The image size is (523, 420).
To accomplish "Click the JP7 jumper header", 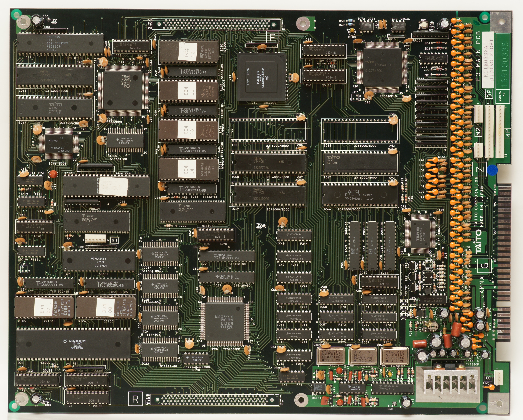I will (x=355, y=97).
